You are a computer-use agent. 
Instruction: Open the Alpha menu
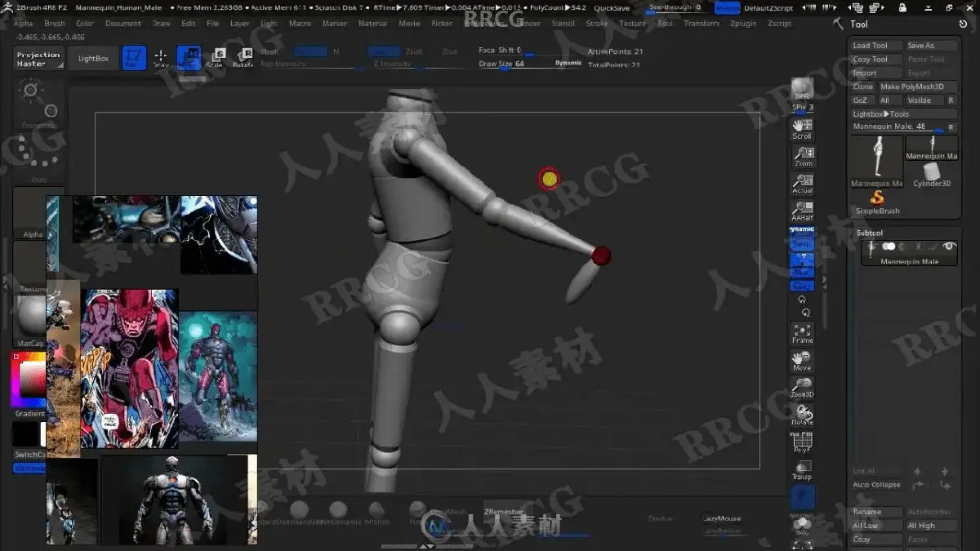coord(24,24)
